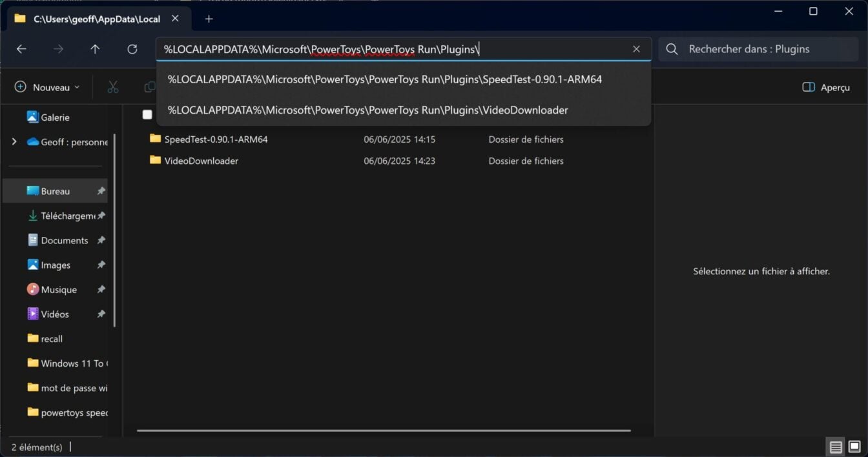The image size is (868, 457).
Task: Switch to details list view
Action: [x=836, y=447]
